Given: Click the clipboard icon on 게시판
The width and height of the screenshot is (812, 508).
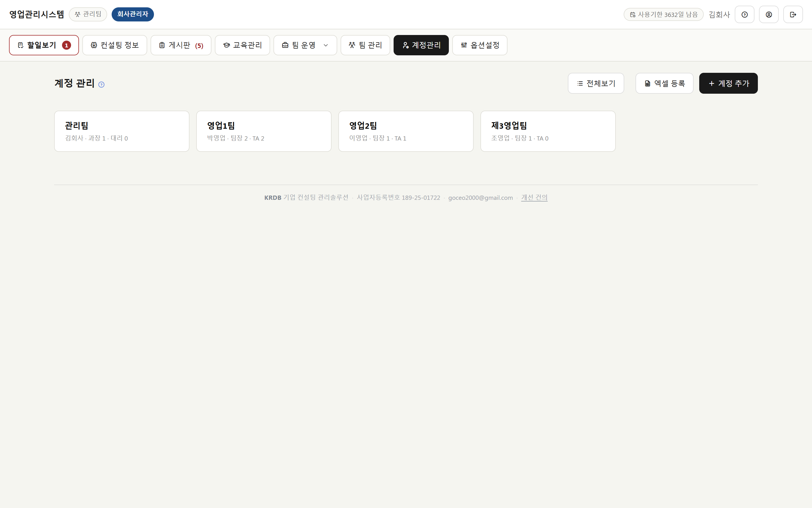Looking at the screenshot, I should coord(162,45).
